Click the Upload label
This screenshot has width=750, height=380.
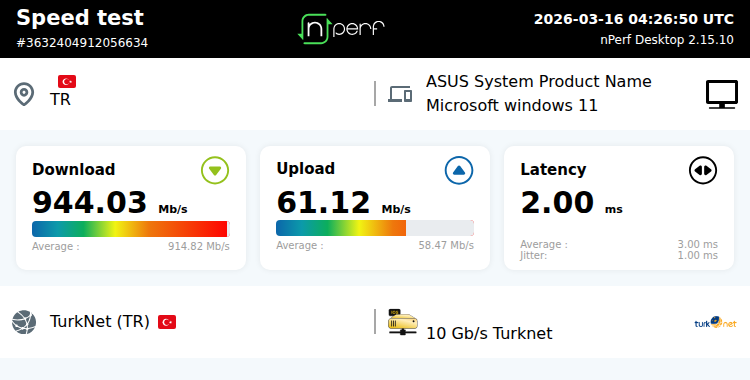coord(306,168)
